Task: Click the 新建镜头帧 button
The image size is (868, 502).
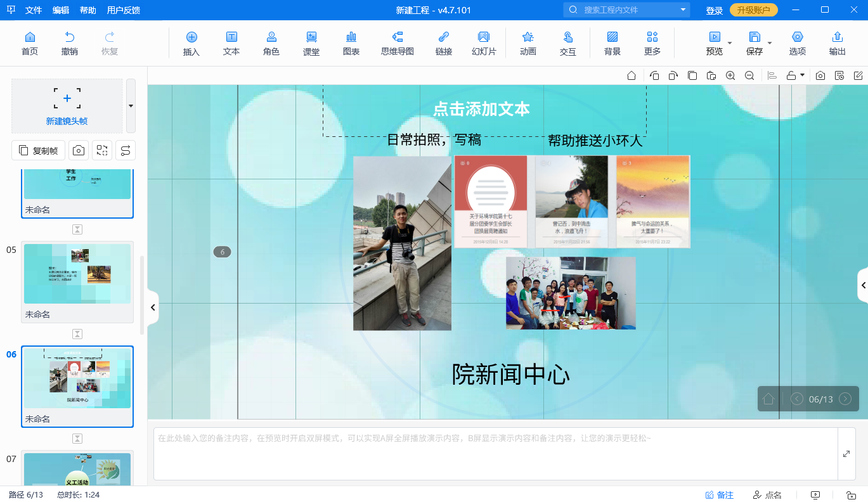Action: (67, 106)
